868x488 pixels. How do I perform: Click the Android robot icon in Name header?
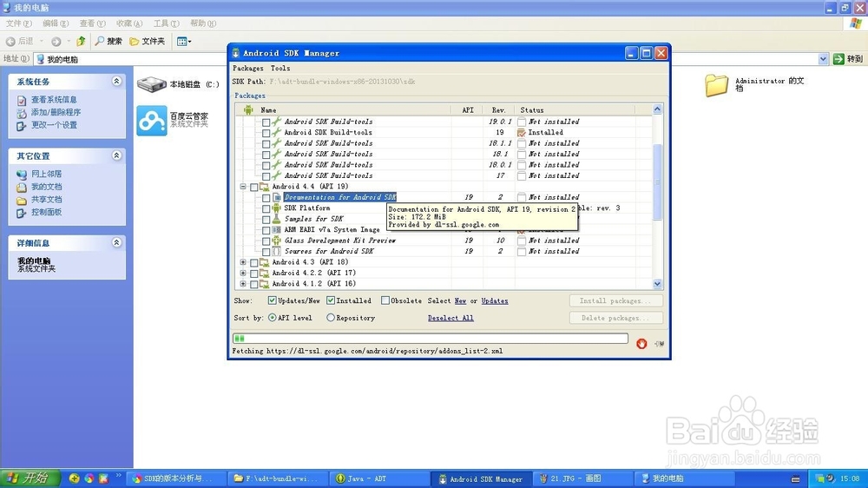coord(248,109)
